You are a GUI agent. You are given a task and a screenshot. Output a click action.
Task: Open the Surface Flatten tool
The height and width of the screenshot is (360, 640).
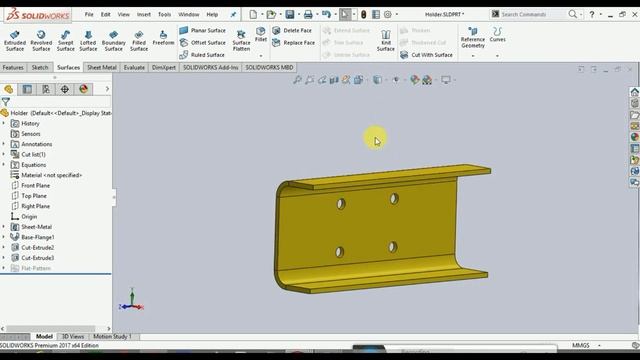click(x=241, y=40)
